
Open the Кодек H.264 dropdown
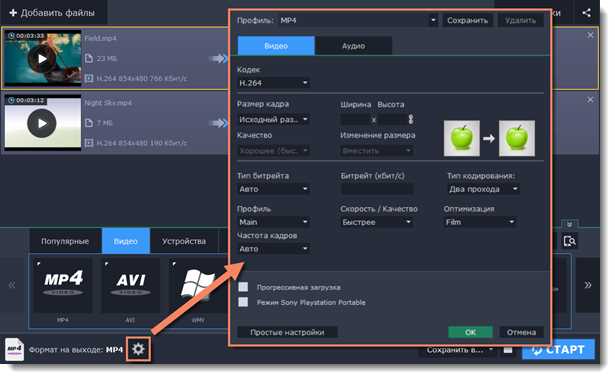273,83
